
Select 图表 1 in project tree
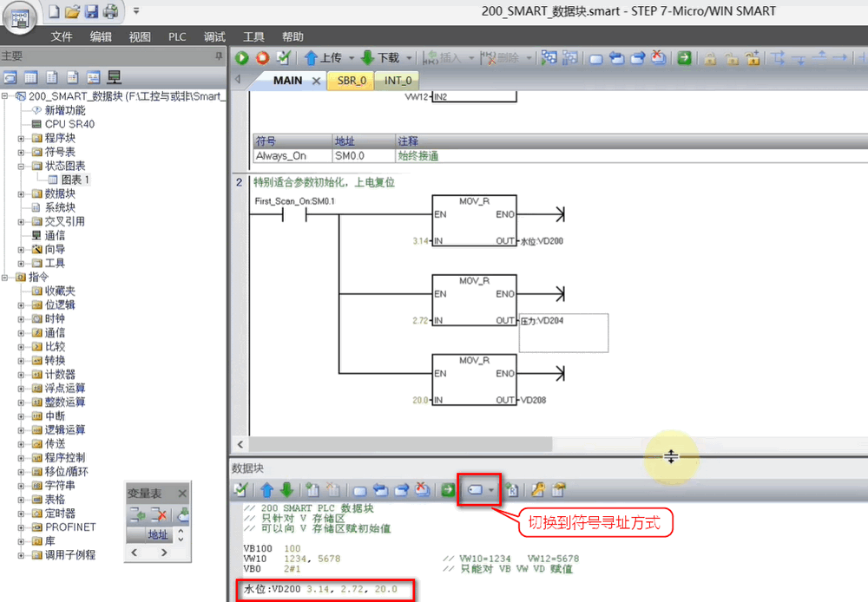click(x=74, y=180)
